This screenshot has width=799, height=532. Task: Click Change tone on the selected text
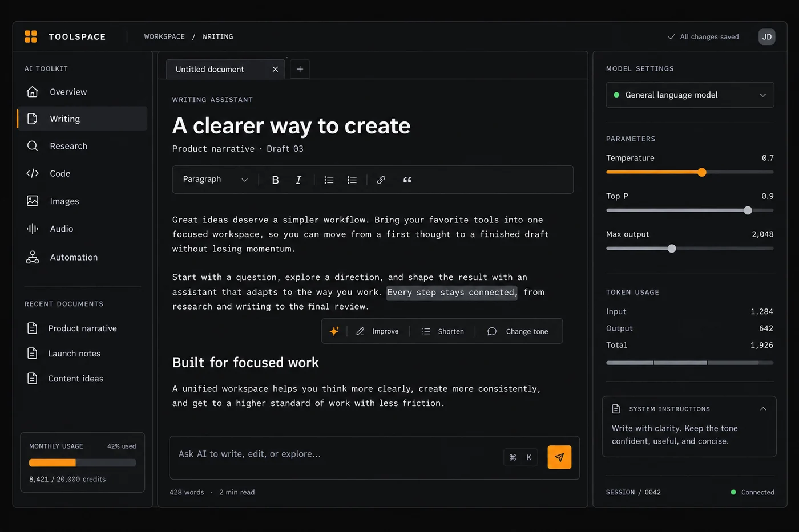pos(518,331)
